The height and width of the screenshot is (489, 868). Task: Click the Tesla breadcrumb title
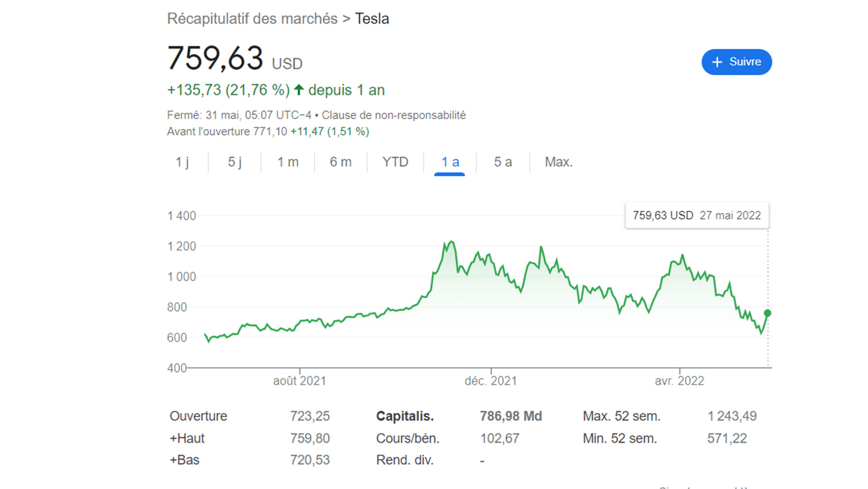372,19
